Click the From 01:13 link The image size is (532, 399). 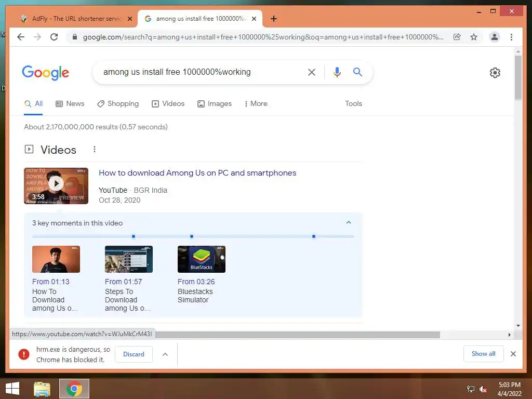50,282
